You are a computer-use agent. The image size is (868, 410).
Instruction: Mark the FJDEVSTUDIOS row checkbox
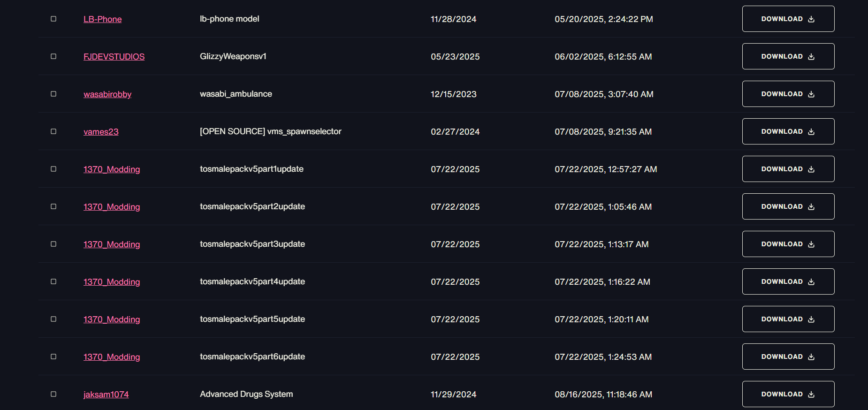pyautogui.click(x=53, y=56)
